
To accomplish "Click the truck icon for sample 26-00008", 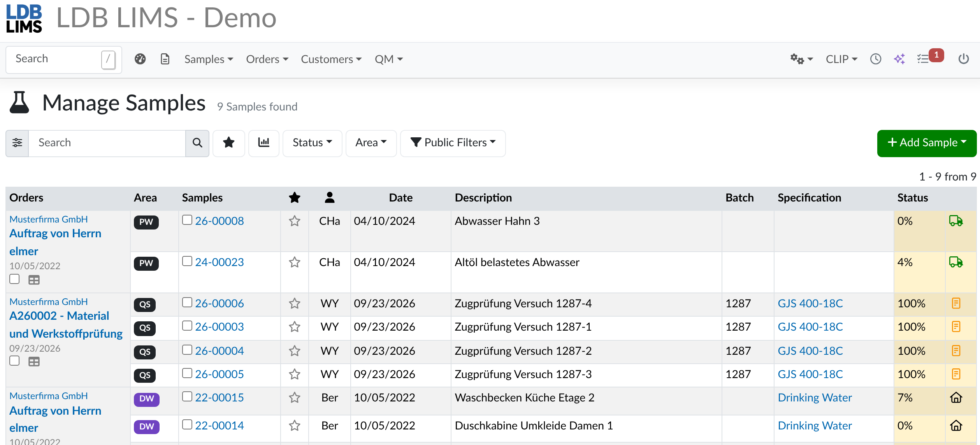I will click(x=956, y=221).
